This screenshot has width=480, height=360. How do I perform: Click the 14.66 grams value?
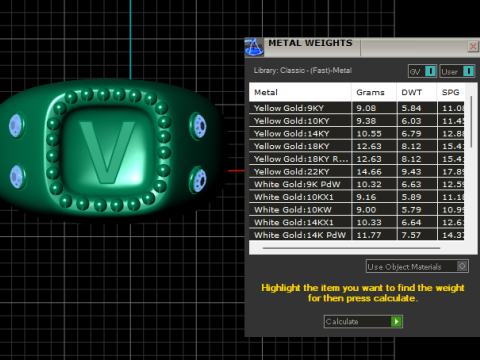[369, 172]
